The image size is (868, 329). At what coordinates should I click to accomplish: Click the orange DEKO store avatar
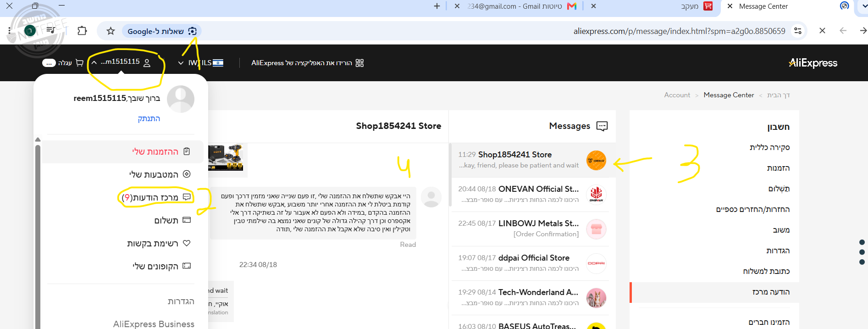pyautogui.click(x=596, y=160)
